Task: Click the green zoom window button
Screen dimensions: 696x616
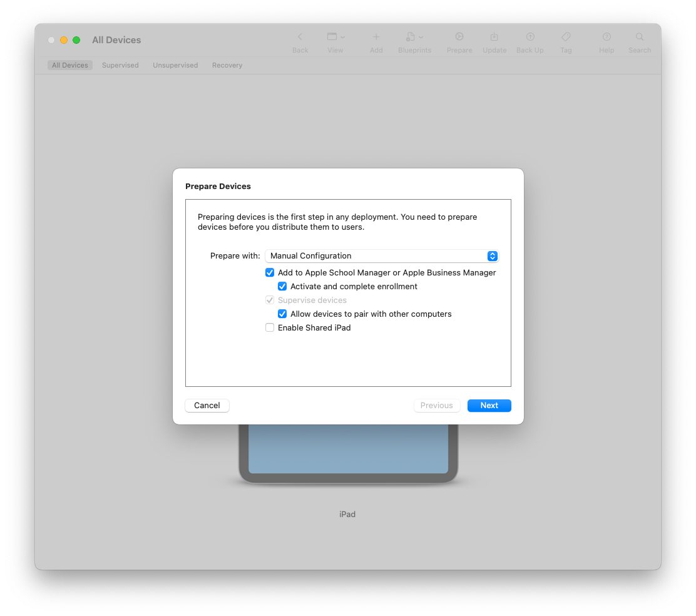Action: (76, 40)
